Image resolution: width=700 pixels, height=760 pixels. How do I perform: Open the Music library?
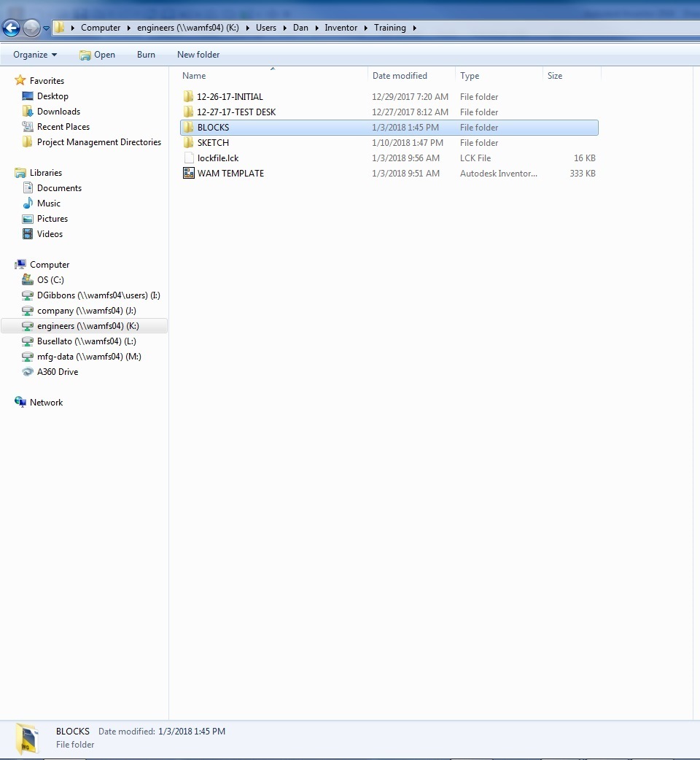[x=49, y=203]
